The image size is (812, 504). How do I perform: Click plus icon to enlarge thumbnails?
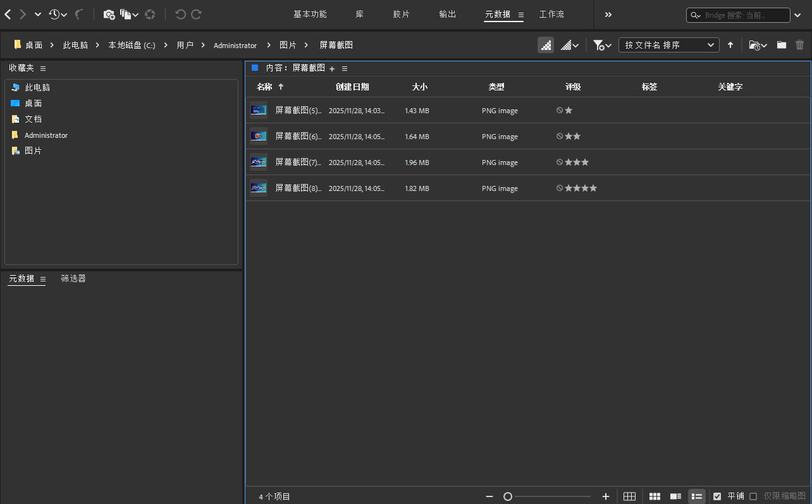(605, 496)
